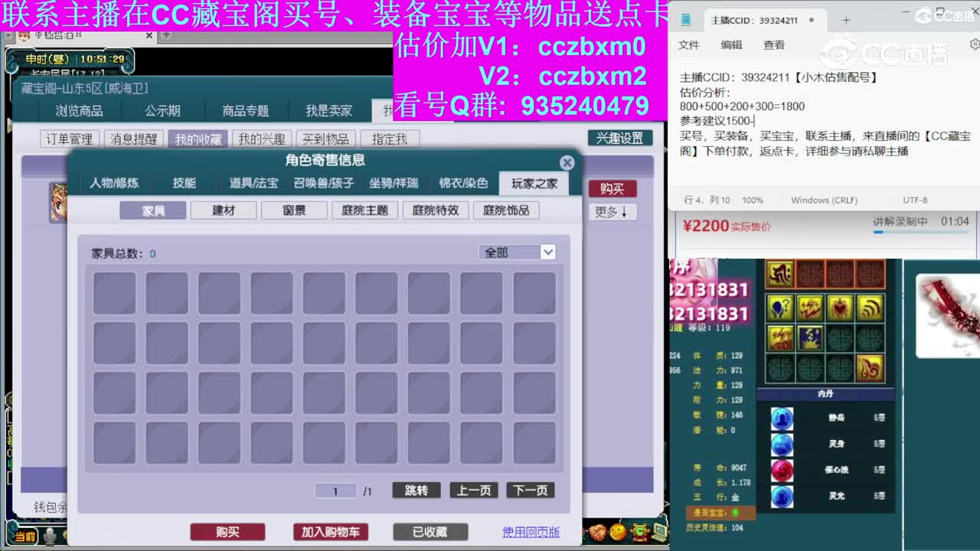Screen dimensions: 980x551
Task: Select the 庭院饰品 sub-category
Action: point(506,210)
